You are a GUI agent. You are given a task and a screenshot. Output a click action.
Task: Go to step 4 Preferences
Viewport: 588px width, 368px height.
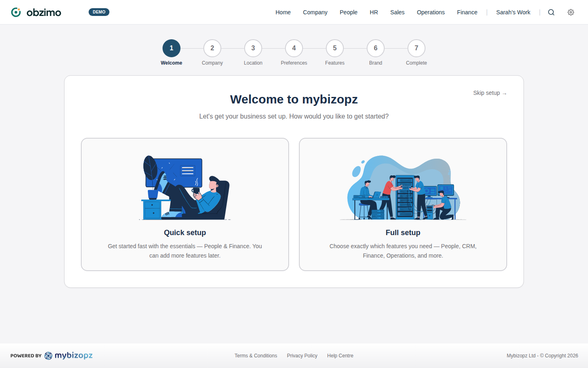(x=294, y=48)
